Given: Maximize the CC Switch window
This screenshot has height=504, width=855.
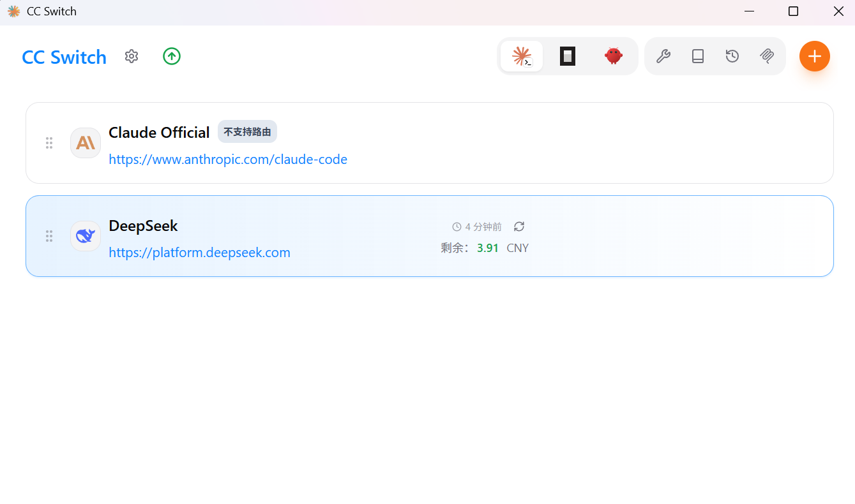Looking at the screenshot, I should click(793, 11).
